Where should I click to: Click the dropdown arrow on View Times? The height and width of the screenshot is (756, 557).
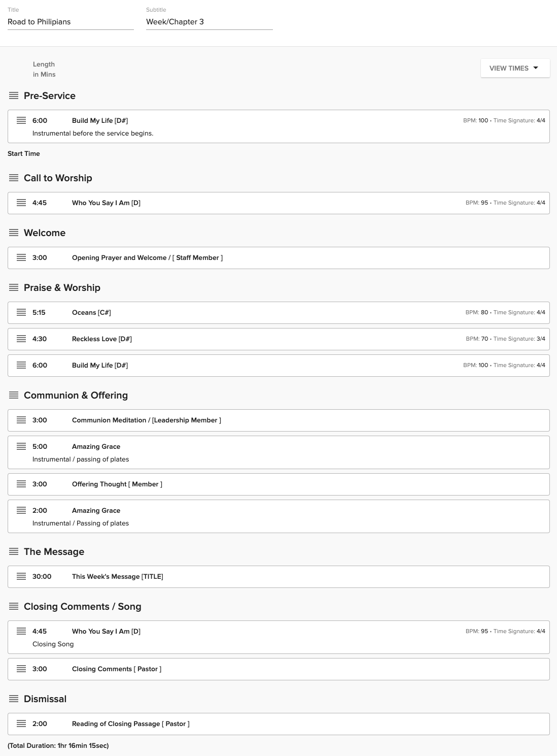[536, 68]
